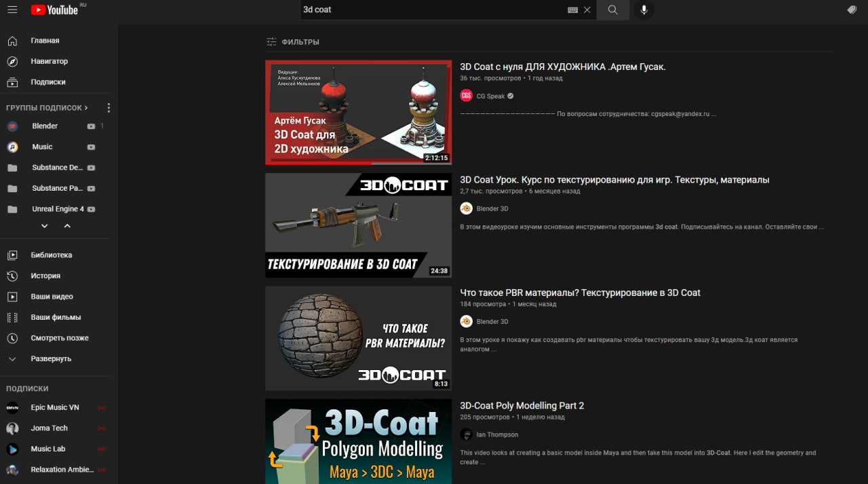The height and width of the screenshot is (484, 868).
Task: Open video title 3D-Coat Poly Modelling Part 2
Action: [x=522, y=405]
